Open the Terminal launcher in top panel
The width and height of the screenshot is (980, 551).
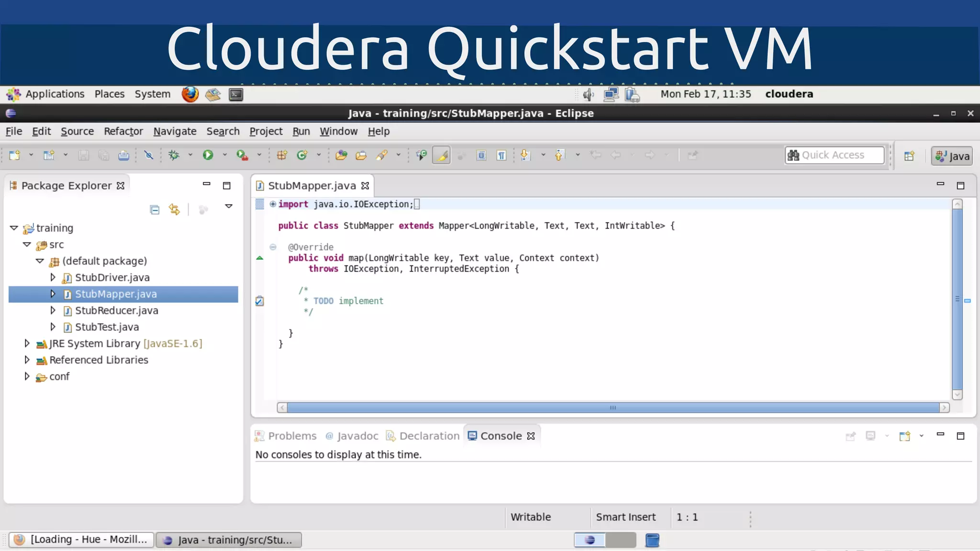point(236,94)
